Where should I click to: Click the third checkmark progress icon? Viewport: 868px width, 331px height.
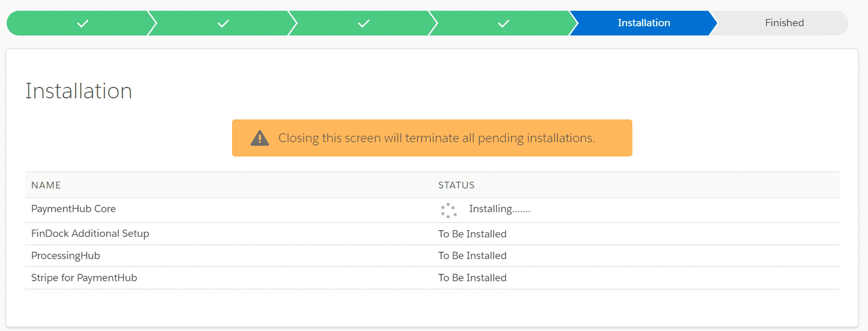pyautogui.click(x=363, y=23)
